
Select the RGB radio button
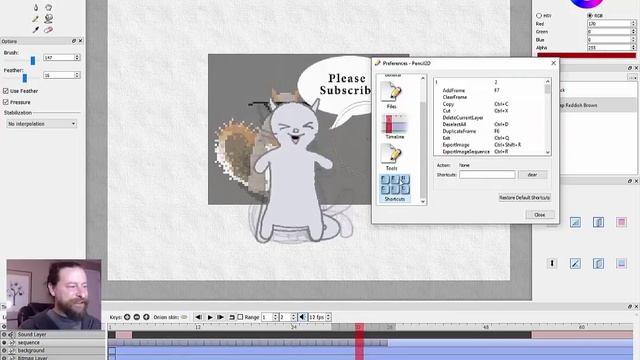(x=590, y=16)
